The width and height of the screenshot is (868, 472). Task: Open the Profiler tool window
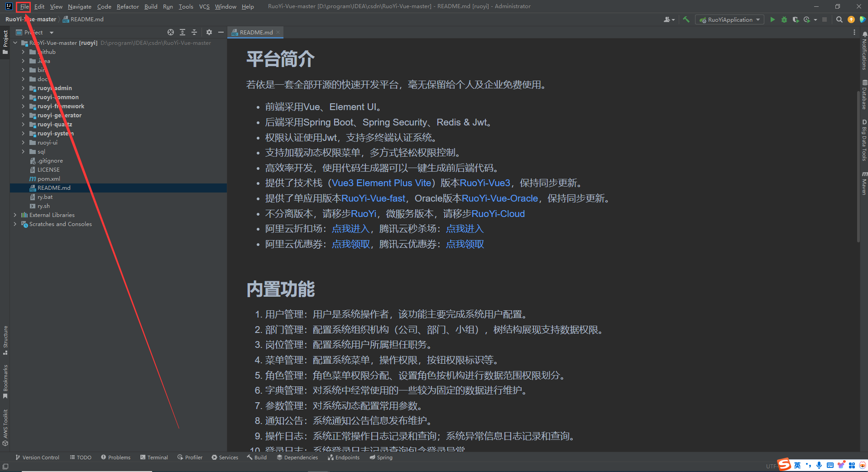pos(190,458)
